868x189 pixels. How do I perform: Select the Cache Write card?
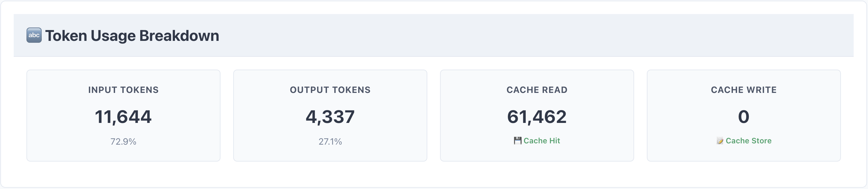coord(744,116)
